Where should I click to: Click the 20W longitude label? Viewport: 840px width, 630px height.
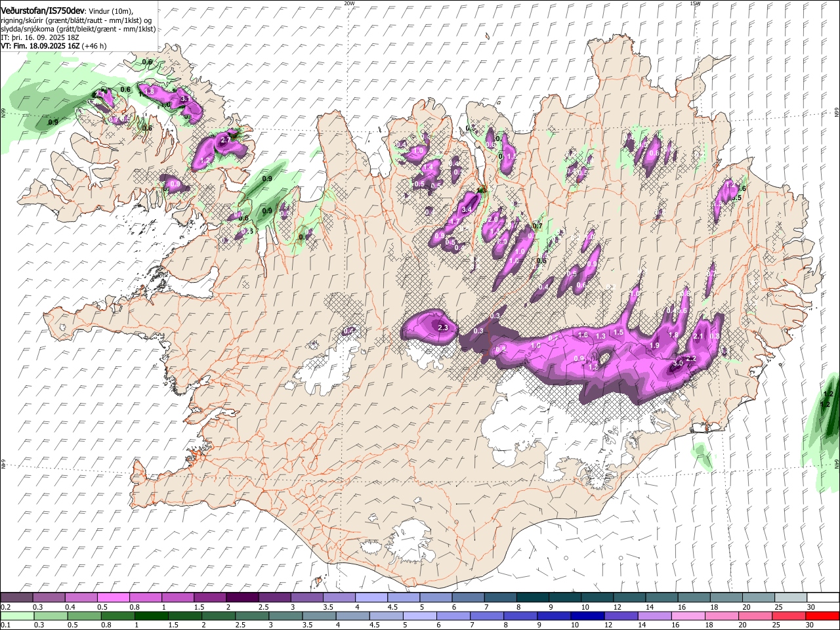pos(349,3)
